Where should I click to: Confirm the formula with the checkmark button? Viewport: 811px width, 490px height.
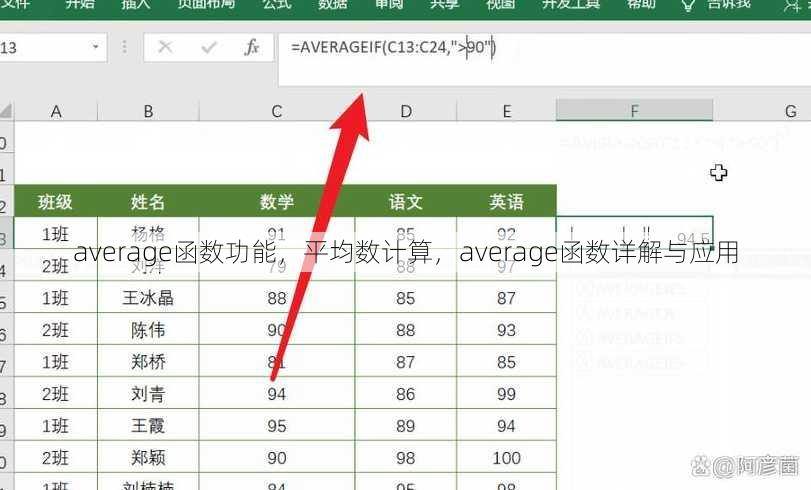click(x=209, y=48)
